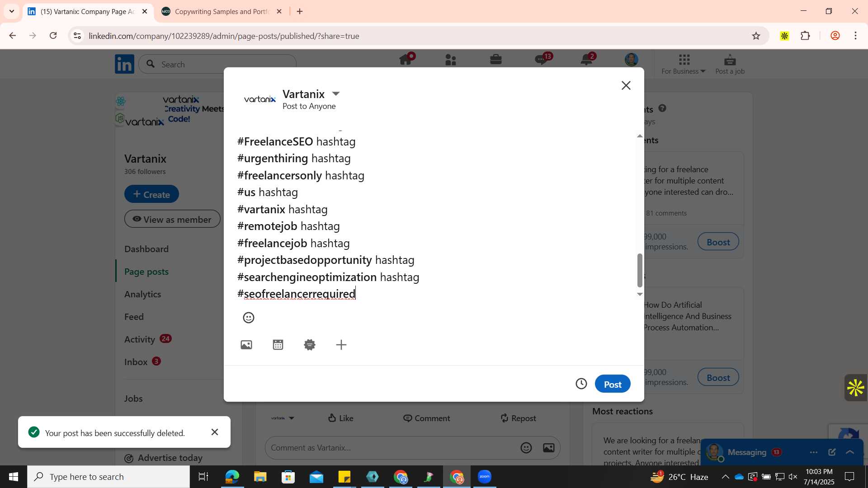Viewport: 868px width, 488px height.
Task: Open profile avatar menu in nav bar
Action: (x=632, y=60)
